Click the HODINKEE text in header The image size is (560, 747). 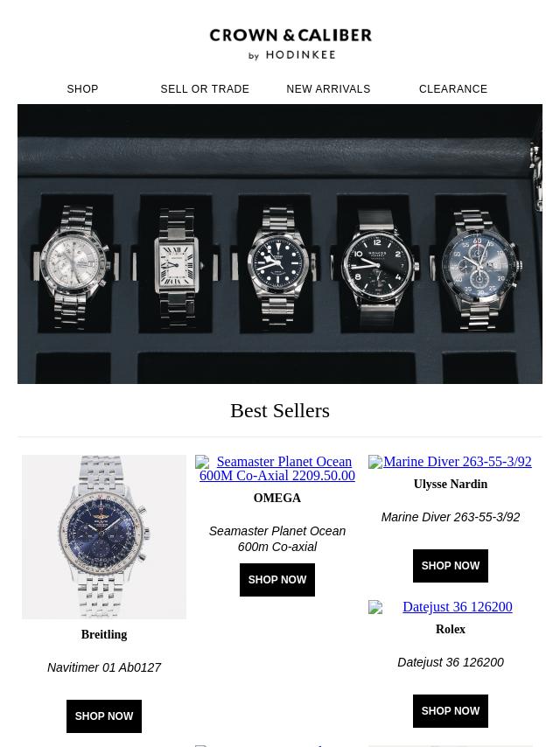[301, 55]
